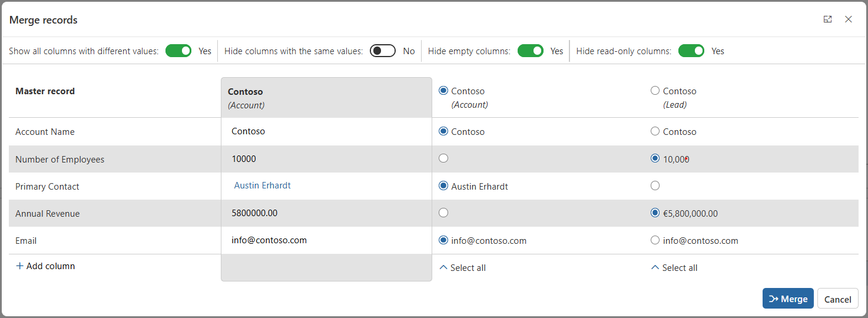Enable Hide columns with the same values
The height and width of the screenshot is (318, 868).
pyautogui.click(x=383, y=51)
